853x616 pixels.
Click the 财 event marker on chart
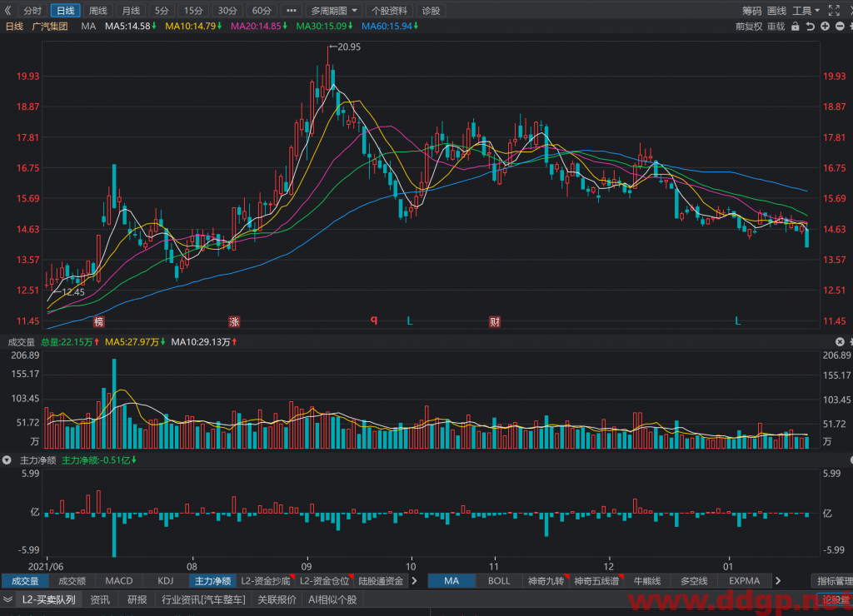(x=495, y=322)
